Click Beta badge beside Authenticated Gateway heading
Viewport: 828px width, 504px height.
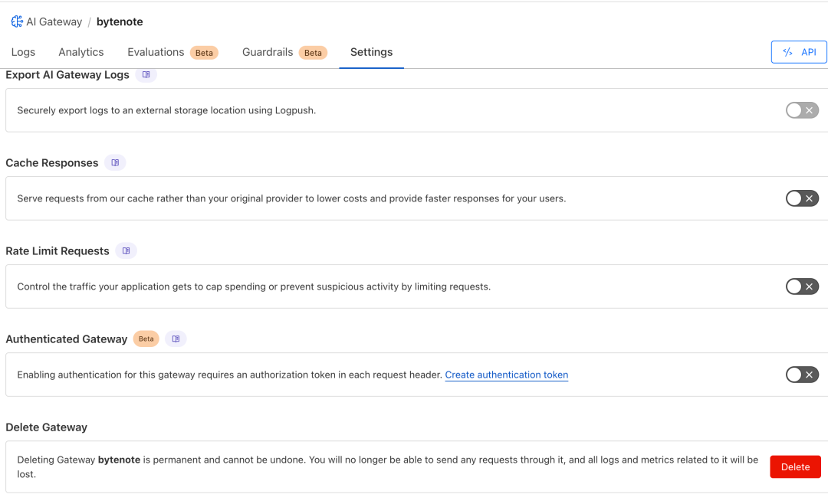pyautogui.click(x=146, y=339)
